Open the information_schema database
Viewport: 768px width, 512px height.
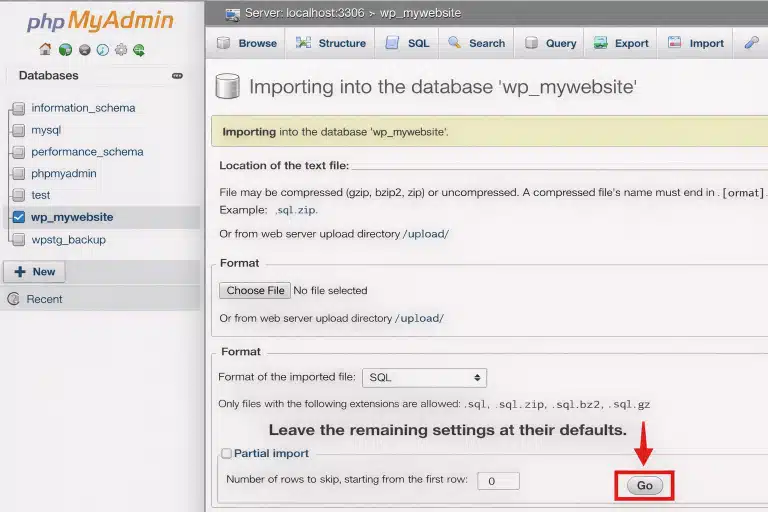coord(83,108)
